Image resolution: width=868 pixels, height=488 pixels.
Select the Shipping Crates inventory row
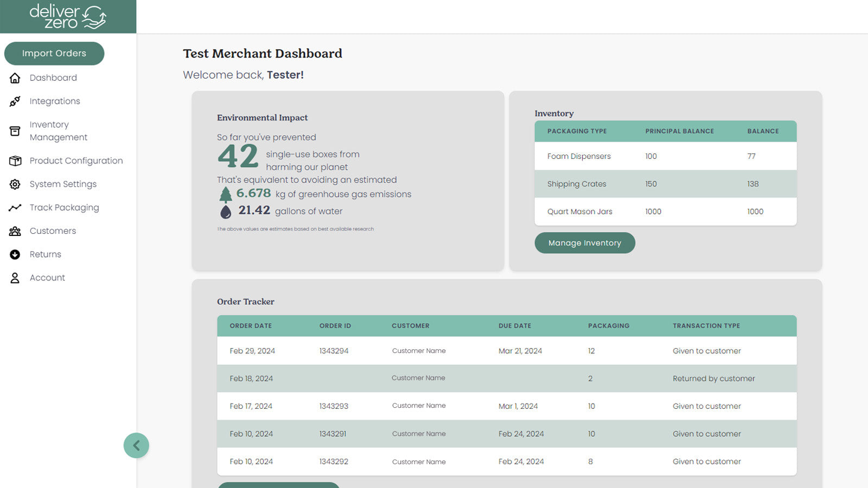tap(577, 184)
